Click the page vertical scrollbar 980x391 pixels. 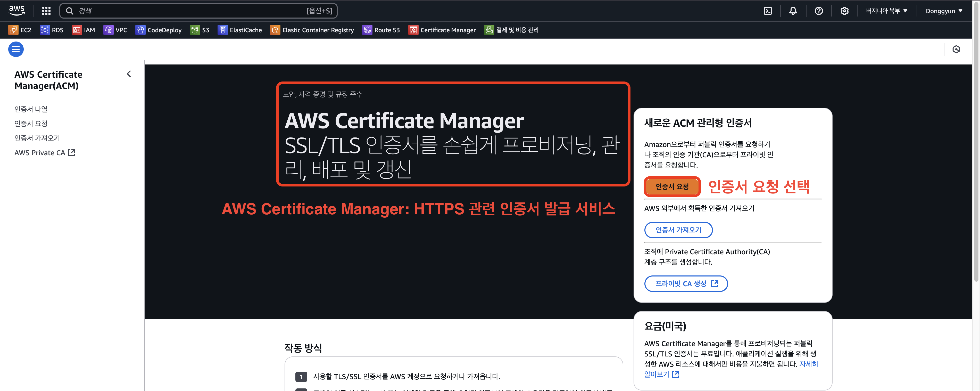[x=976, y=152]
